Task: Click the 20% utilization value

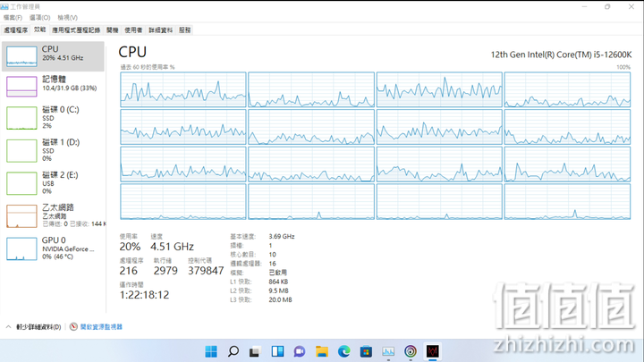Action: coord(130,247)
